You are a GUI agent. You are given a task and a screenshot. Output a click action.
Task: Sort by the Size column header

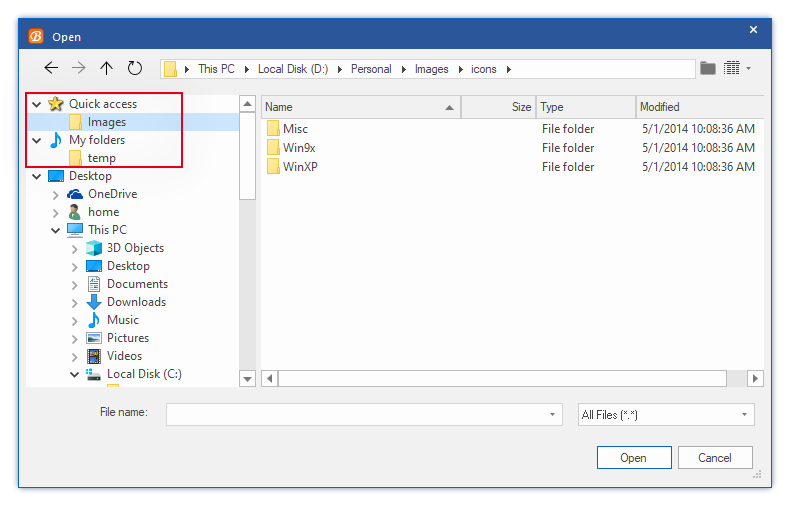tap(498, 107)
